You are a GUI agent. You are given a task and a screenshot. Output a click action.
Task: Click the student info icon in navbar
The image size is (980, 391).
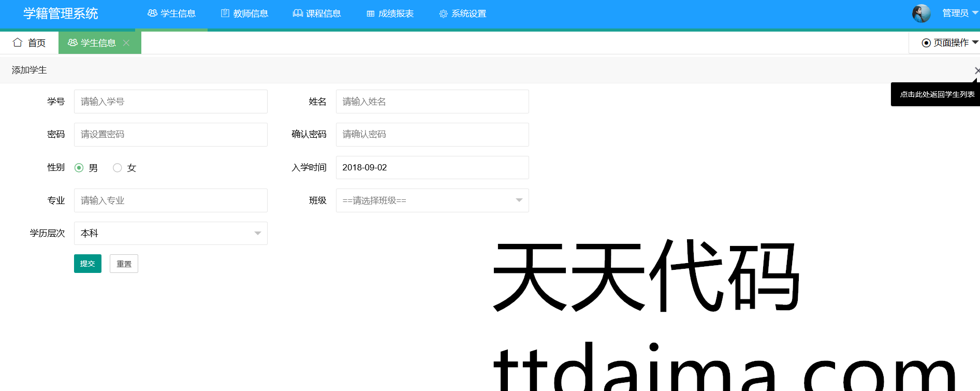pos(152,13)
